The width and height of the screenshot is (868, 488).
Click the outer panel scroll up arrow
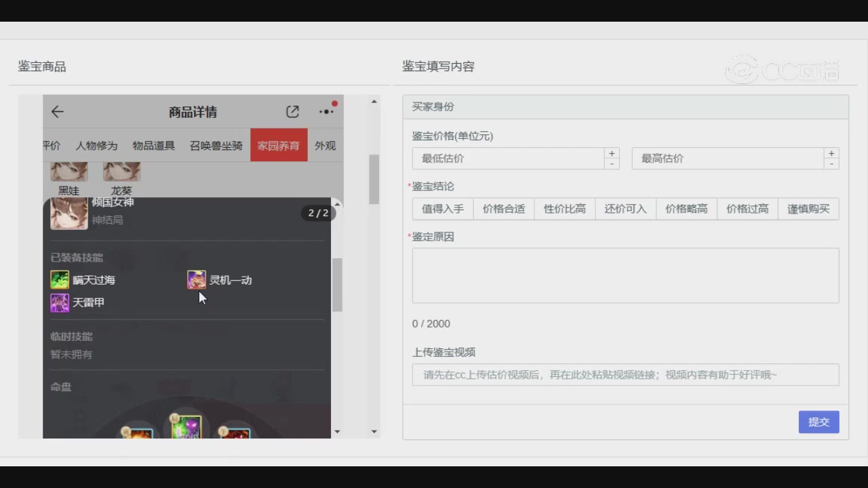374,102
